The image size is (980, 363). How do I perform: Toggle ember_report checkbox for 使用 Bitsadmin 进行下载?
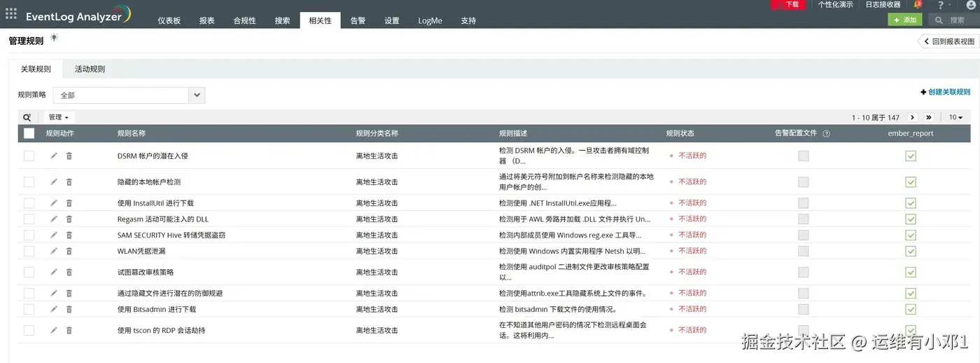click(911, 309)
